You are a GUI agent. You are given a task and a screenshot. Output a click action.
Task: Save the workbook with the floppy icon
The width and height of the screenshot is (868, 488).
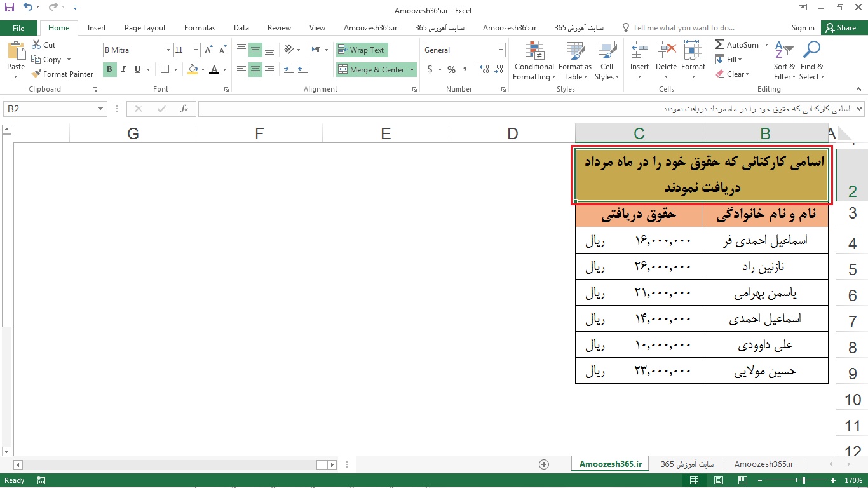[9, 8]
